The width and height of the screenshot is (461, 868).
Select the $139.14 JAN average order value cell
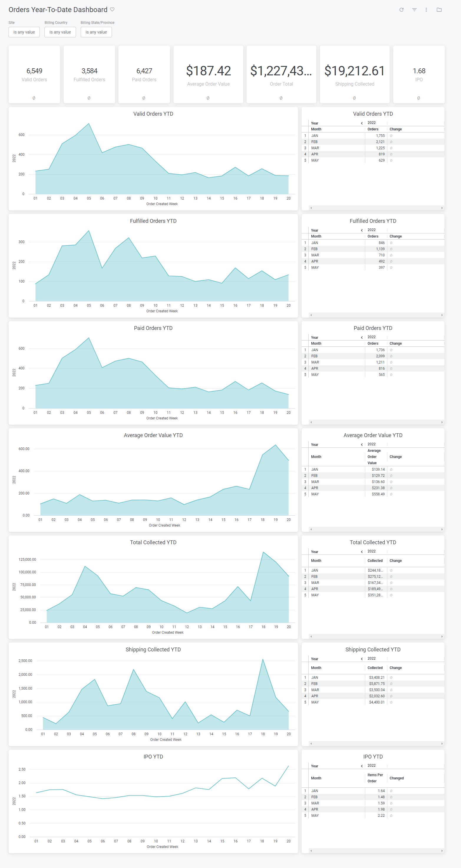pyautogui.click(x=376, y=469)
